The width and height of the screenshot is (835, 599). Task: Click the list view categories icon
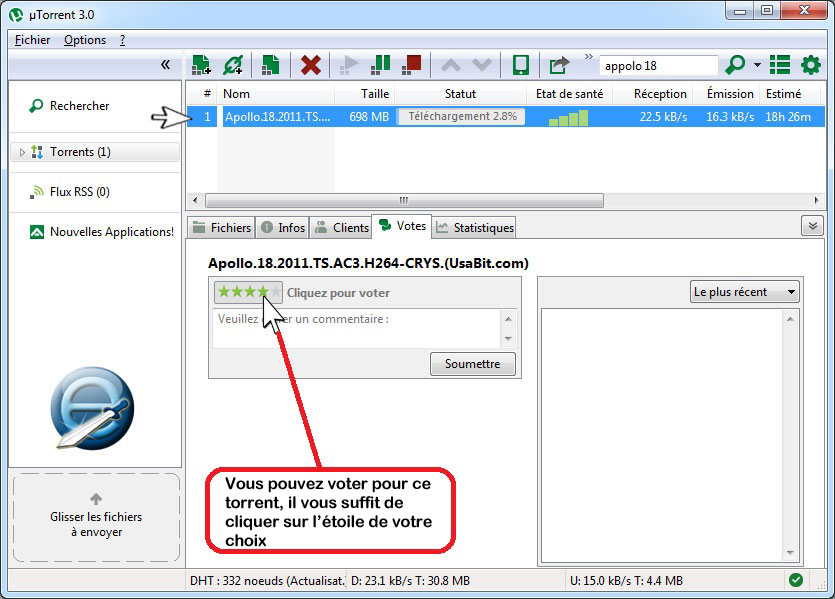coord(780,65)
